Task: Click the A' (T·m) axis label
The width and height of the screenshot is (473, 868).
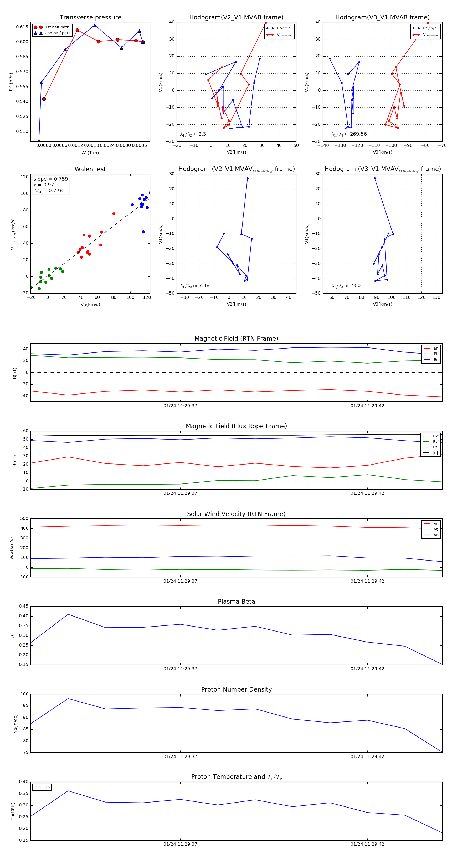Action: tap(90, 153)
